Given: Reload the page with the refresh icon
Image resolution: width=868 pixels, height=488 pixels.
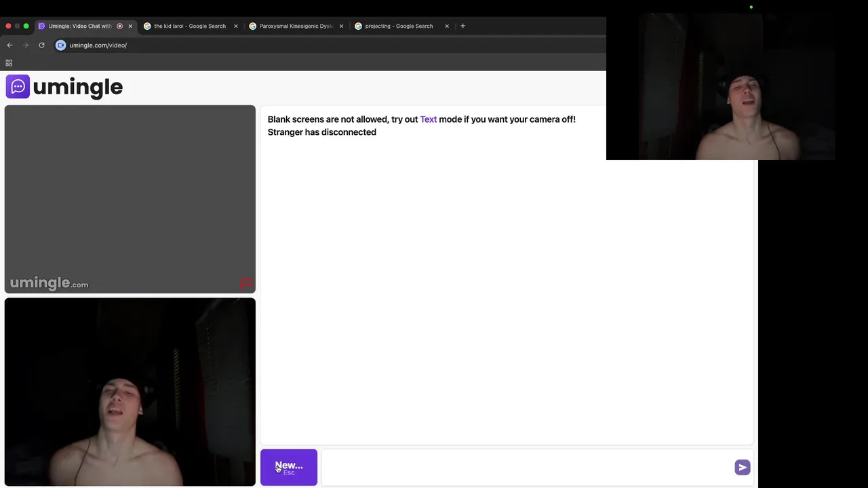Looking at the screenshot, I should coord(41,45).
